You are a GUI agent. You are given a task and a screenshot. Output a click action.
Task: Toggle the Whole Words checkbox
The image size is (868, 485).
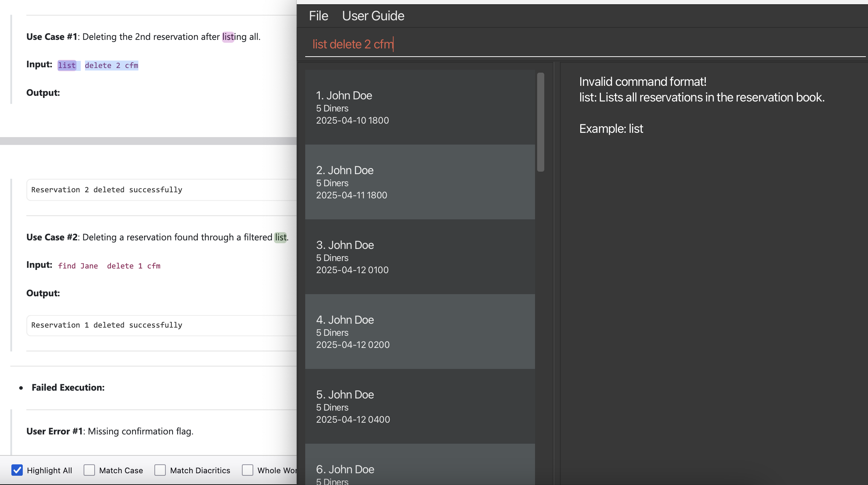(248, 470)
